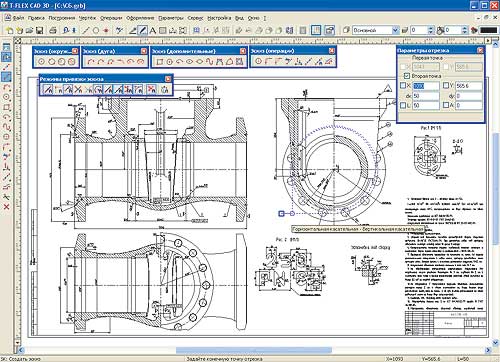Save the drawing using the floppy disk icon
This screenshot has width=500, height=362.
pos(39,31)
